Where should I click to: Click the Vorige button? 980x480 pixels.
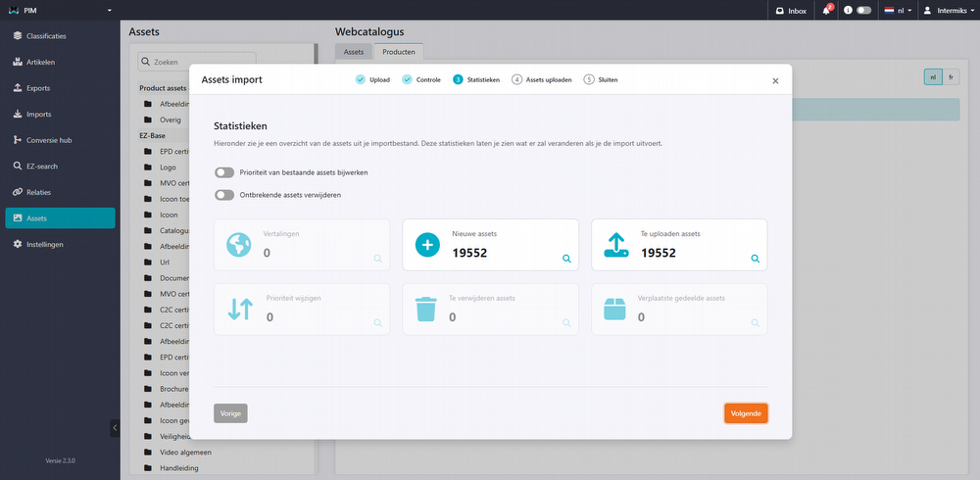point(230,413)
